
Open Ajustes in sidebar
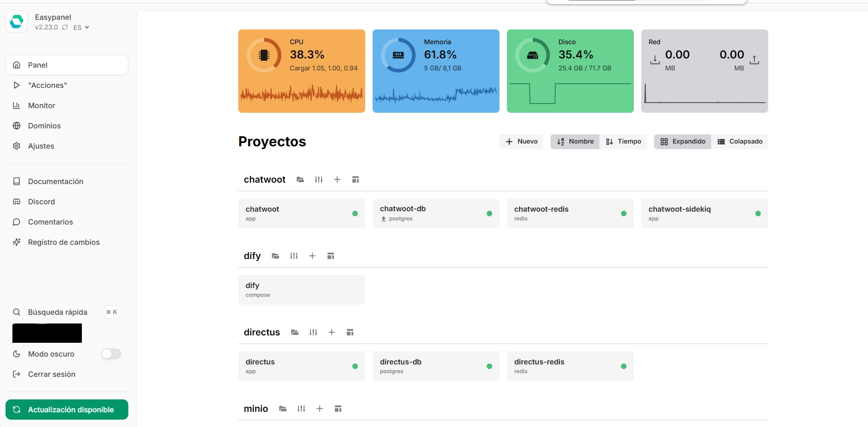point(67,146)
